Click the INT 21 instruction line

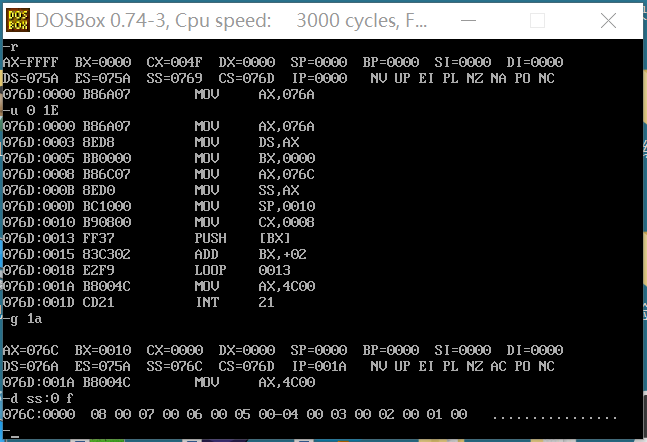click(139, 302)
